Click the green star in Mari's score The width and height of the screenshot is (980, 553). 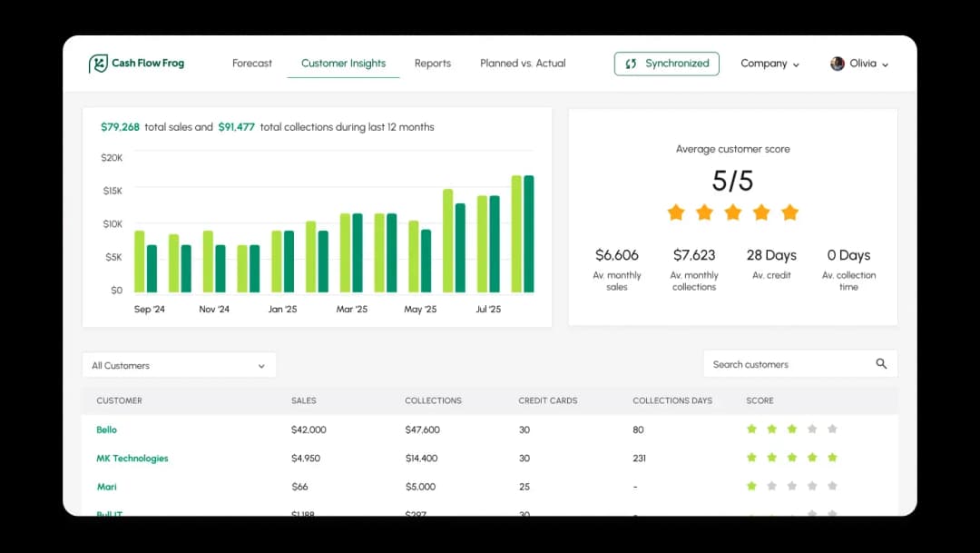(x=751, y=486)
